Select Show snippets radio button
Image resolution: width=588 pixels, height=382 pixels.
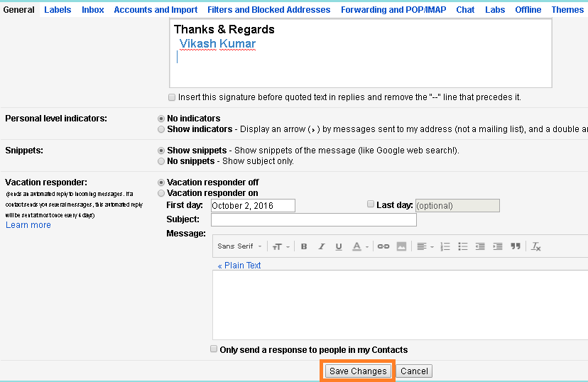coord(161,151)
